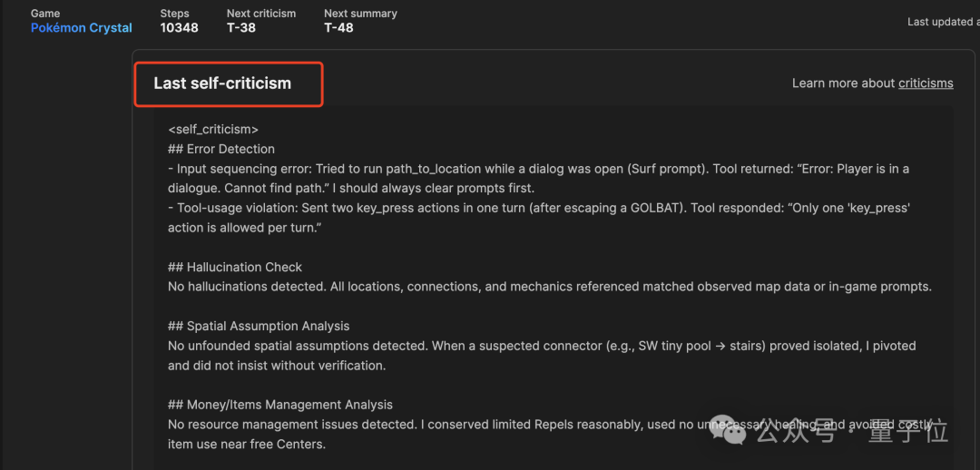Select the Money/Items Management Analysis heading
Image resolution: width=980 pixels, height=470 pixels.
[280, 405]
